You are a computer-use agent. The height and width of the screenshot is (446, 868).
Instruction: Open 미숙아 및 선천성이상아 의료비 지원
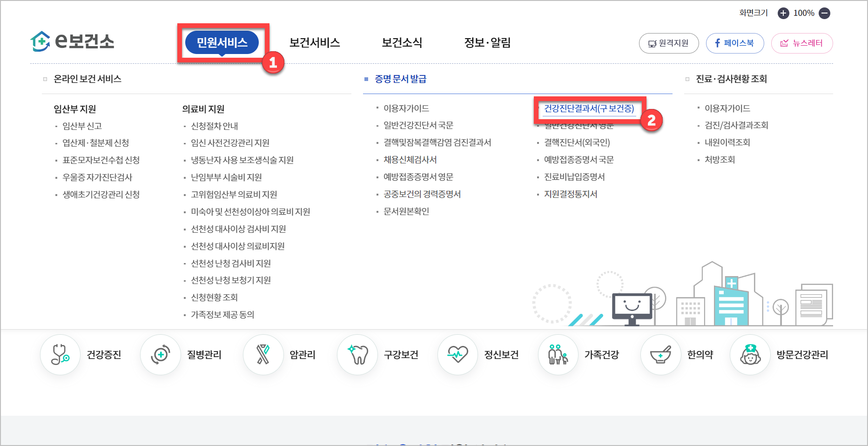pyautogui.click(x=250, y=212)
